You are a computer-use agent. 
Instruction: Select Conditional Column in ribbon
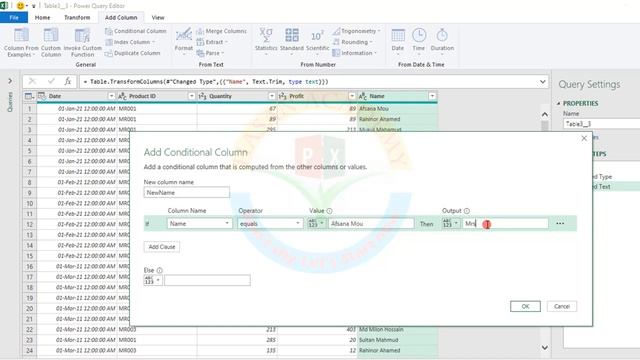(136, 31)
